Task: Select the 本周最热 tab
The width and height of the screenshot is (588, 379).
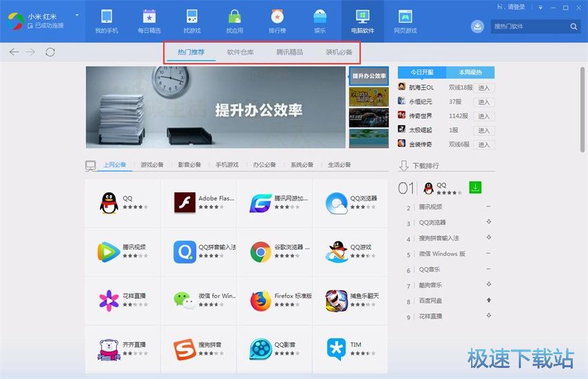Action: click(x=470, y=72)
